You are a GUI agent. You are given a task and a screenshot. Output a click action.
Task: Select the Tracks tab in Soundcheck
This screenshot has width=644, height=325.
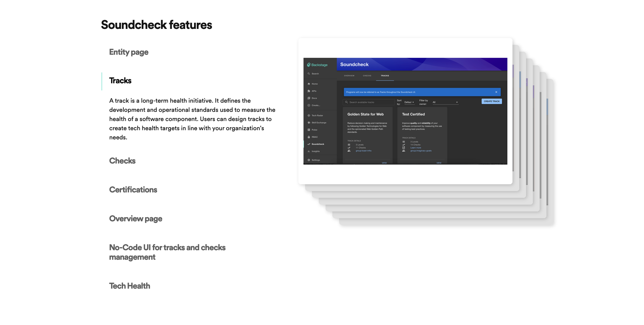[385, 76]
